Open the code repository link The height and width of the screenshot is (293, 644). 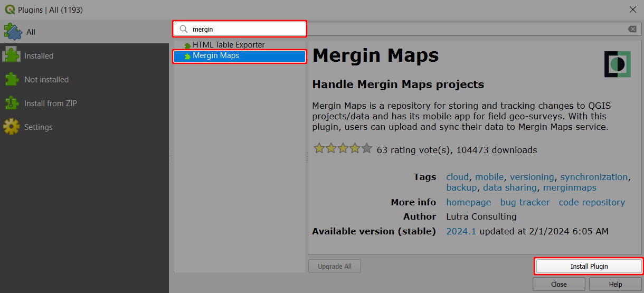592,202
